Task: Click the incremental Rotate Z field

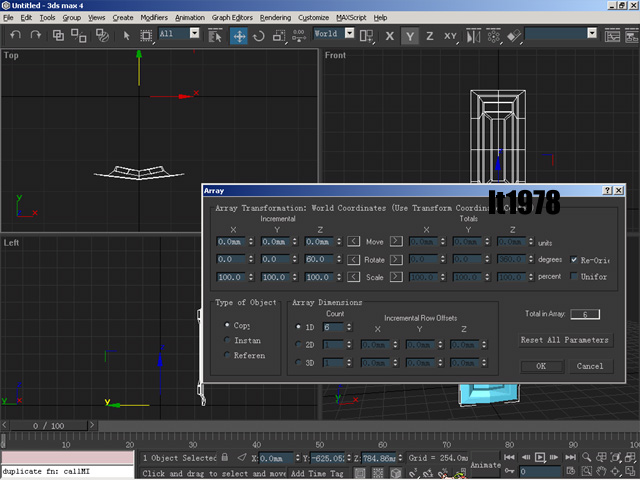Action: (319, 259)
